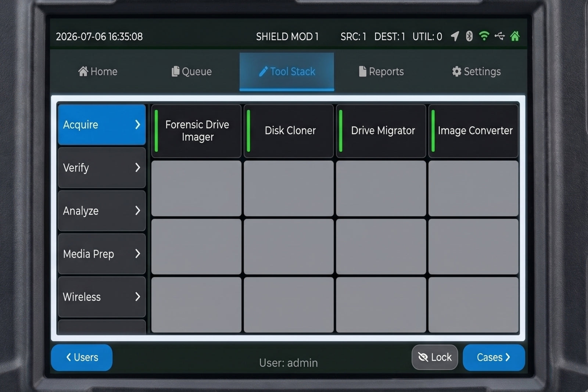This screenshot has width=588, height=392.
Task: Select the Media Prep category
Action: [102, 253]
